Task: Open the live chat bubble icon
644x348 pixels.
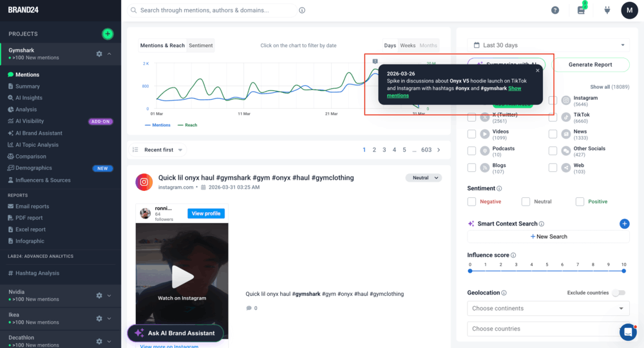Action: pyautogui.click(x=628, y=332)
